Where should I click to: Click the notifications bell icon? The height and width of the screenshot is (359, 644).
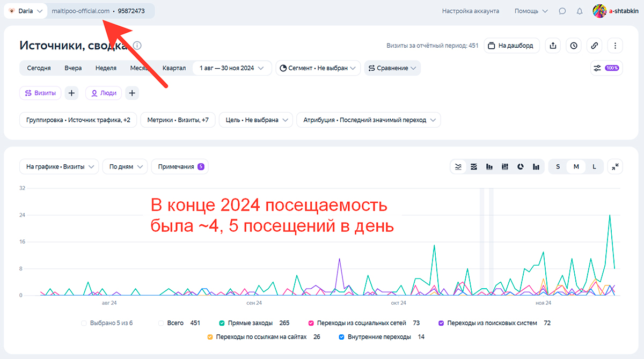click(579, 11)
